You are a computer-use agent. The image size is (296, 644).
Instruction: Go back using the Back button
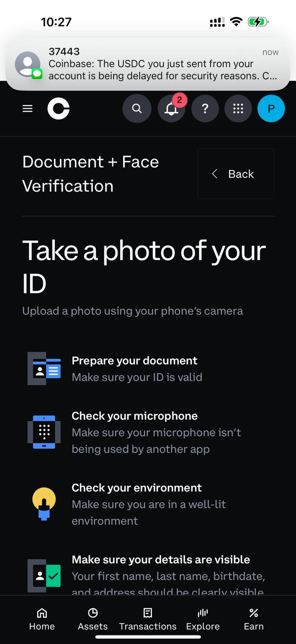(236, 174)
